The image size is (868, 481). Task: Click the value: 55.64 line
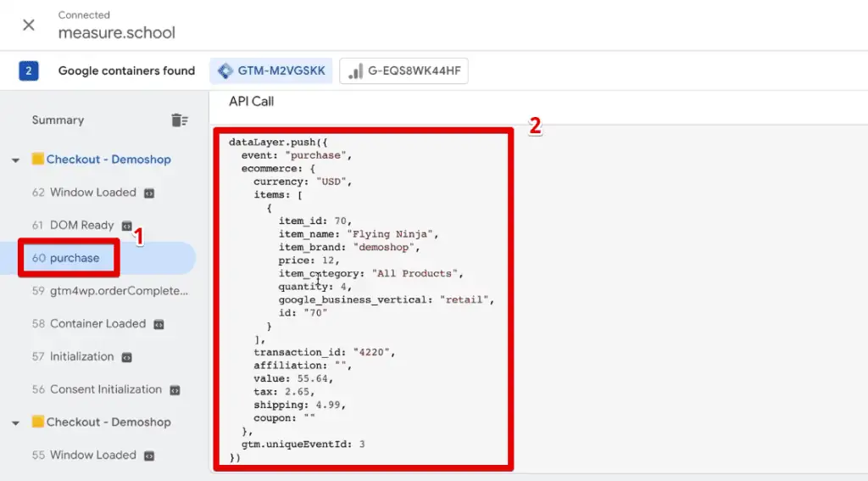pos(293,379)
